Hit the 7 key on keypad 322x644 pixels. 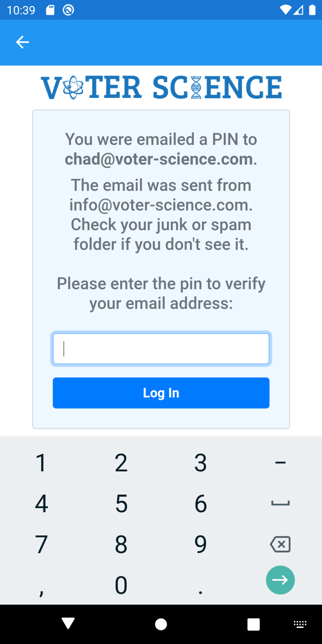[41, 544]
